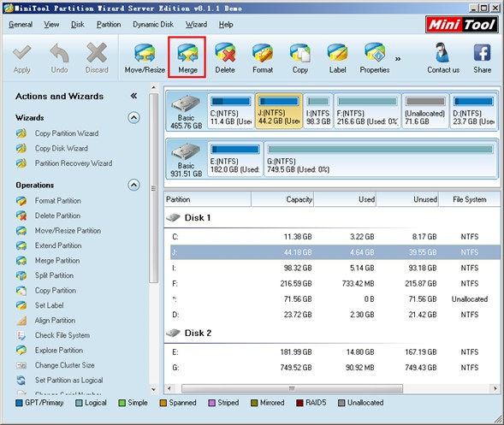Click the Align Partition icon

click(x=21, y=321)
